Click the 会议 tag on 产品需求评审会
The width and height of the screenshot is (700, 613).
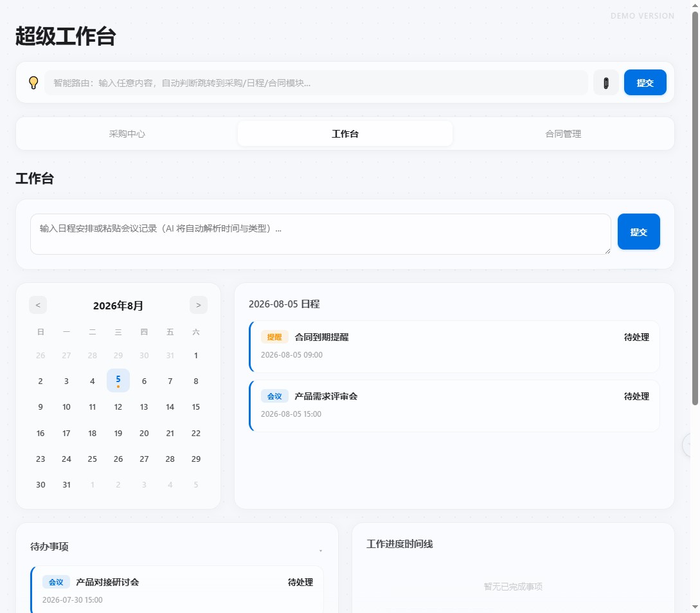pyautogui.click(x=274, y=396)
